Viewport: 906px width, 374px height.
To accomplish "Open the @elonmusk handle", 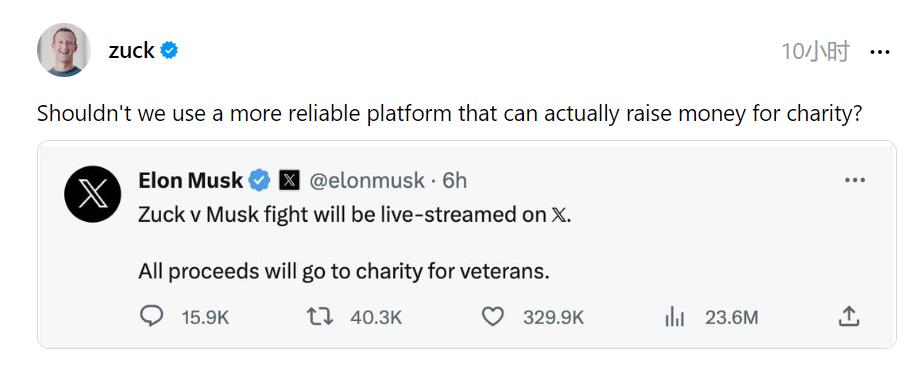I will 367,181.
